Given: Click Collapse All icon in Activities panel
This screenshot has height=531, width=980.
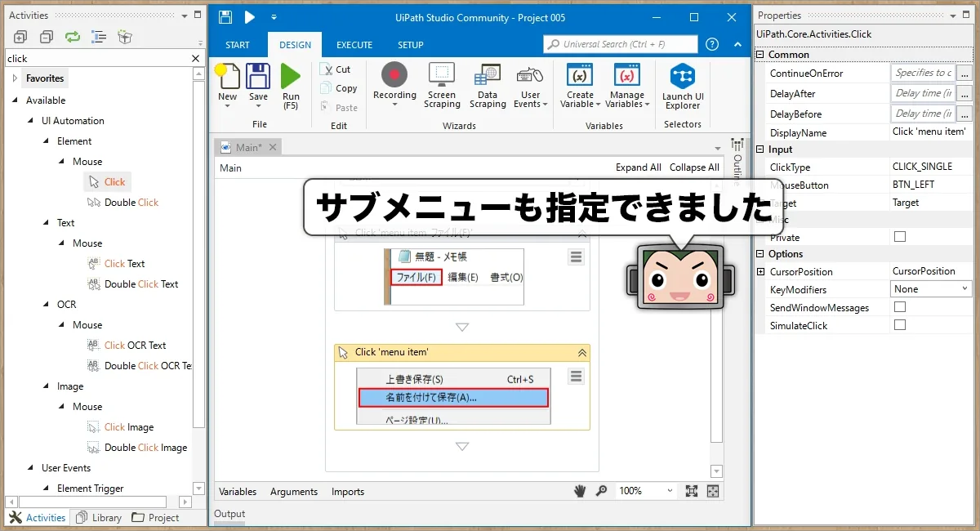Looking at the screenshot, I should coord(47,36).
